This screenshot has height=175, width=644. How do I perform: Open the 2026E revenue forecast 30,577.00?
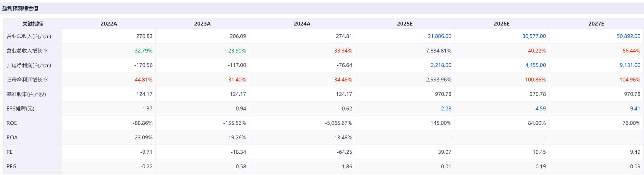click(534, 36)
